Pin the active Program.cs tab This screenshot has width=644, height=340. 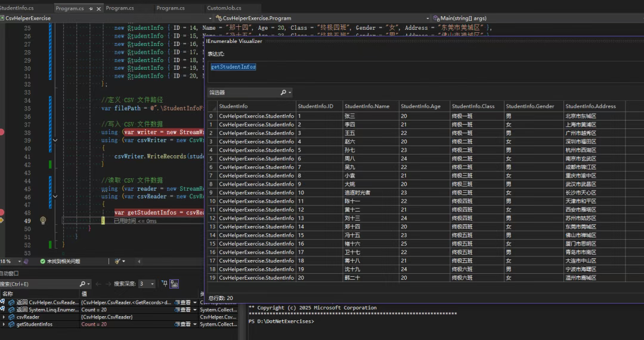click(x=89, y=8)
